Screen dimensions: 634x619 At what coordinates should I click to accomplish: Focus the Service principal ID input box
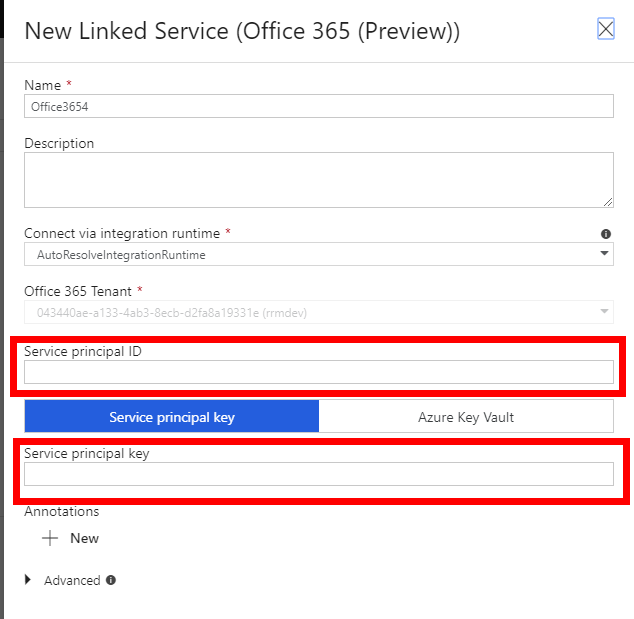pos(318,372)
